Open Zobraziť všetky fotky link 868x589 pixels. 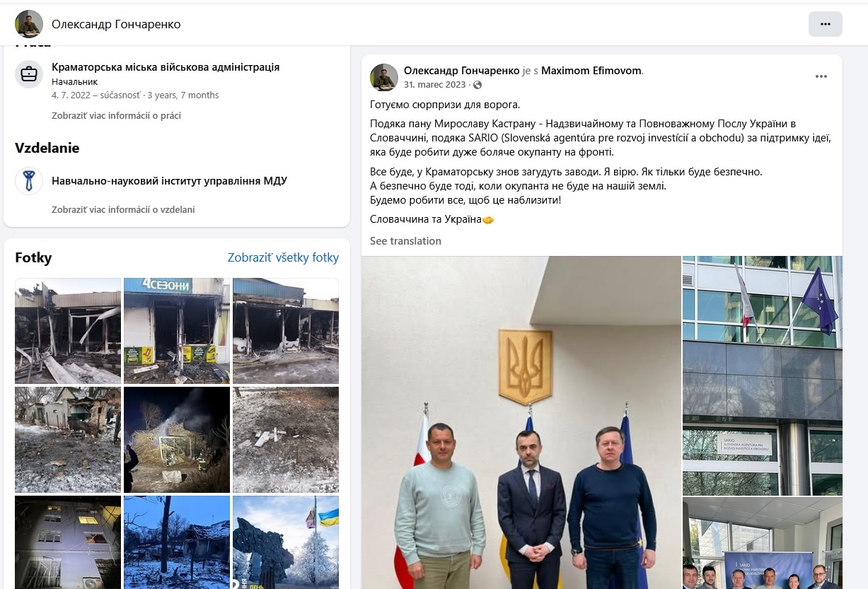pos(283,257)
